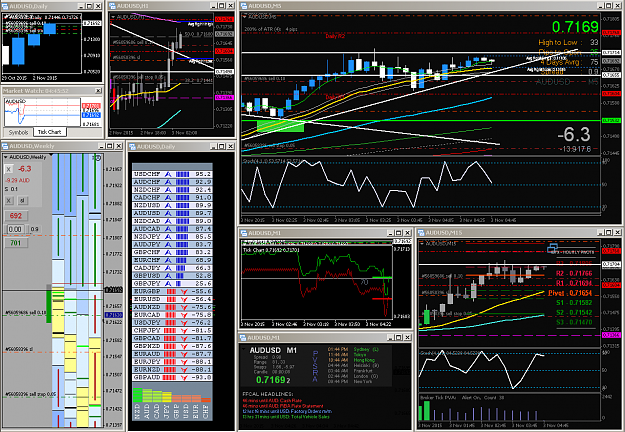Click the R2 - 0.71766 pivot label
This screenshot has height=432, width=625.
(574, 273)
